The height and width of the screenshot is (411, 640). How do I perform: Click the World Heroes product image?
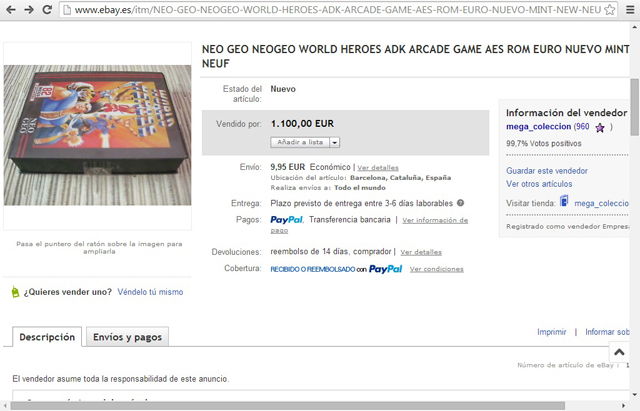98,135
